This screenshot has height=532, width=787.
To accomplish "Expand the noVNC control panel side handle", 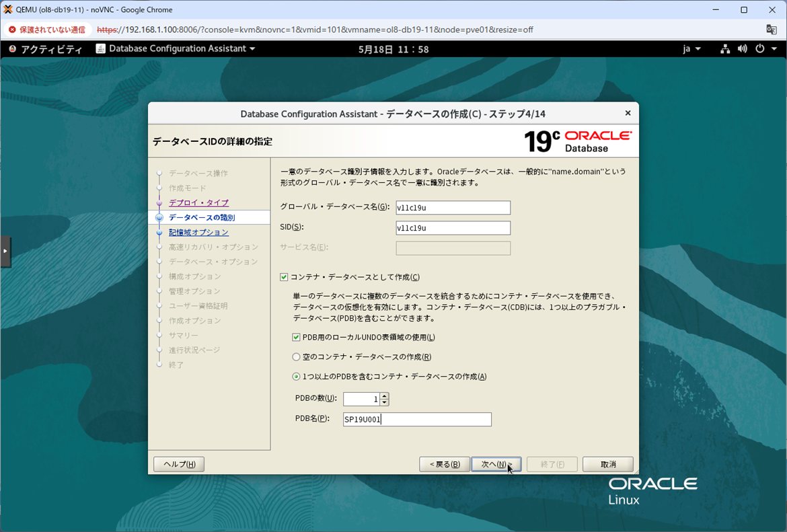I will [5, 250].
